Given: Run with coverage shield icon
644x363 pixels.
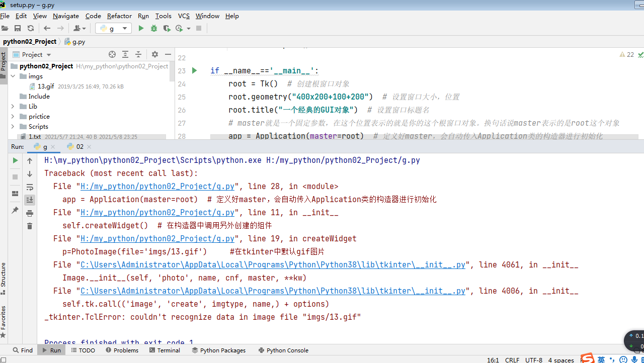Looking at the screenshot, I should (167, 29).
